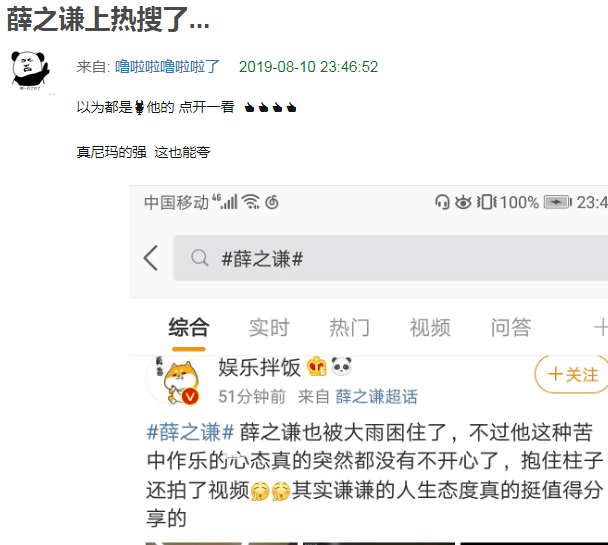Open the panda avatar of the poster
608x545 pixels.
click(x=30, y=71)
